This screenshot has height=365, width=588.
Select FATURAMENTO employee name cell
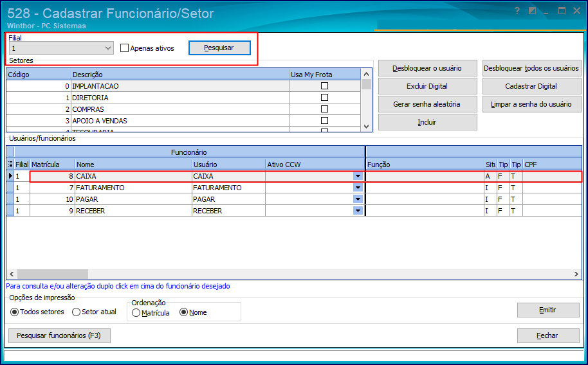click(x=134, y=188)
